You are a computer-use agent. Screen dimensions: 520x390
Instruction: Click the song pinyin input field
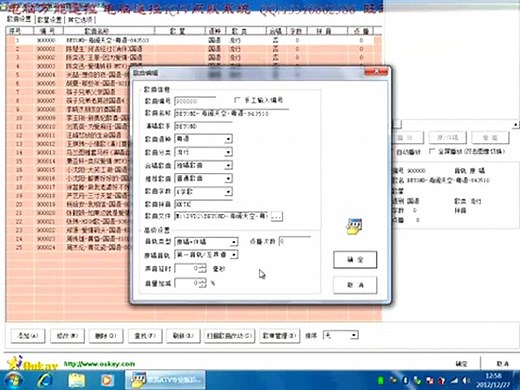[x=203, y=204]
